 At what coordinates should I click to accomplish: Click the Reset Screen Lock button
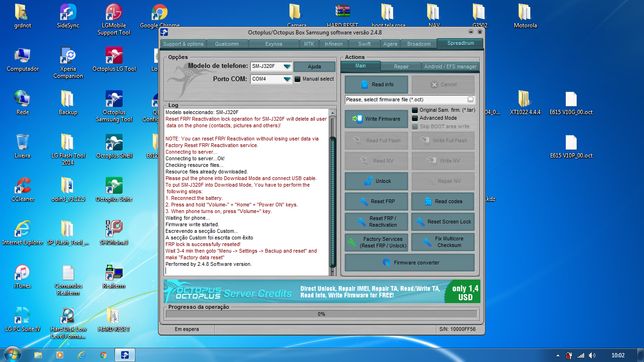point(443,222)
